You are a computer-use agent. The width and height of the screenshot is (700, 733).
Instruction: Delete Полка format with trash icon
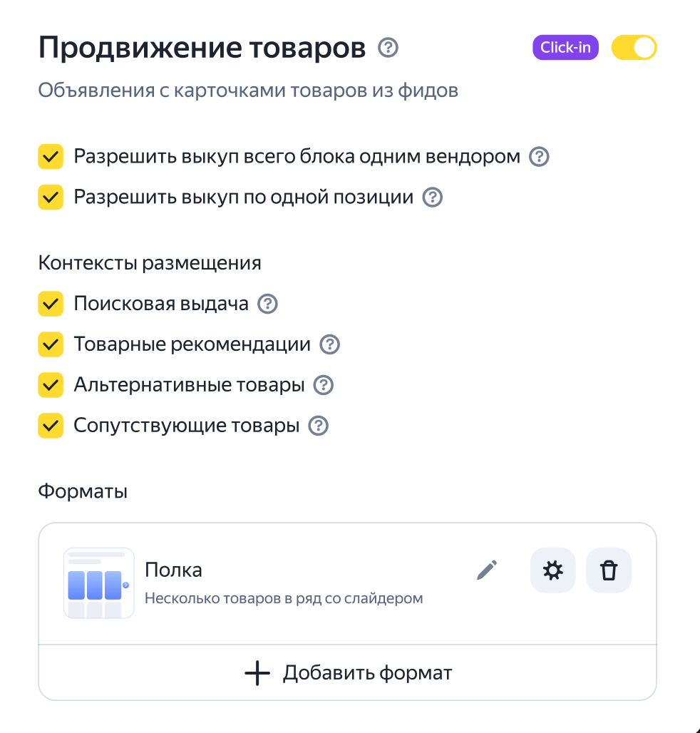click(609, 570)
